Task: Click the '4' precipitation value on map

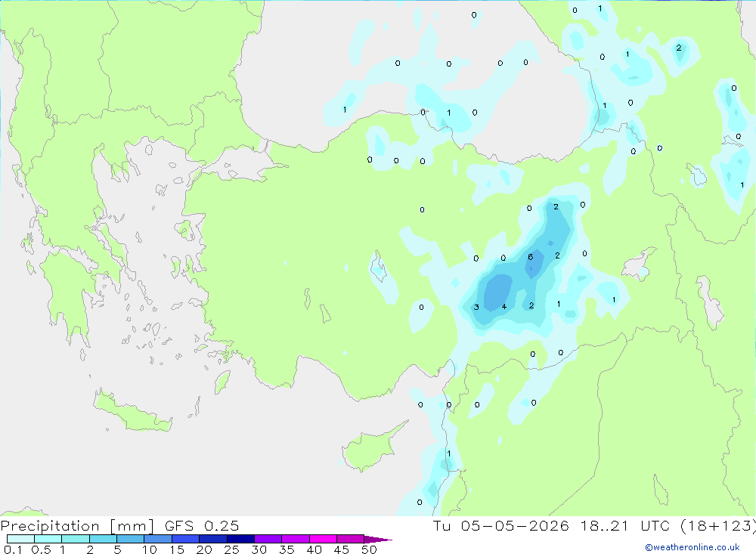Action: tap(503, 307)
